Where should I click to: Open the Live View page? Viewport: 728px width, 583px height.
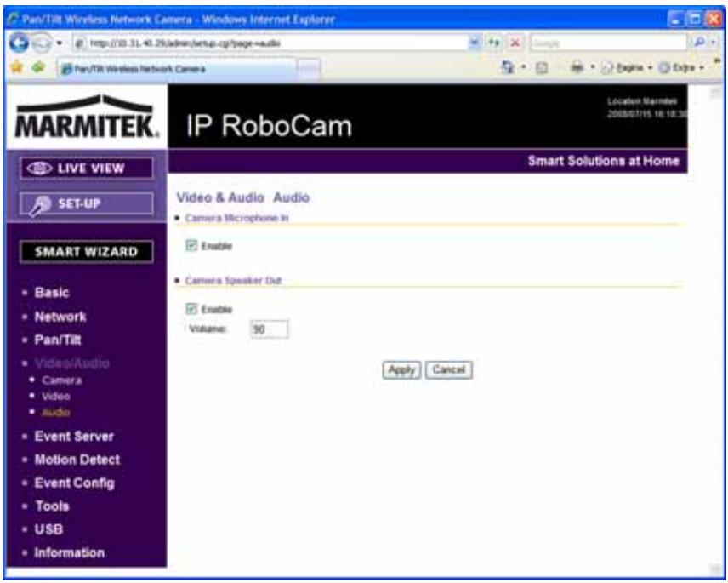[87, 169]
